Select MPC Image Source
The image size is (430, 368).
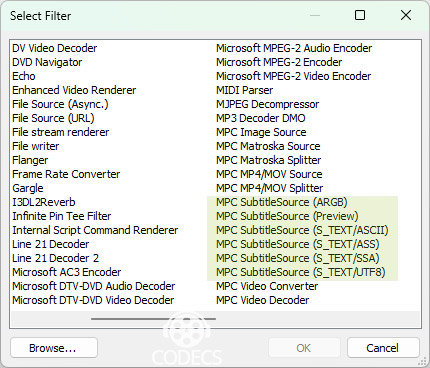(x=261, y=132)
